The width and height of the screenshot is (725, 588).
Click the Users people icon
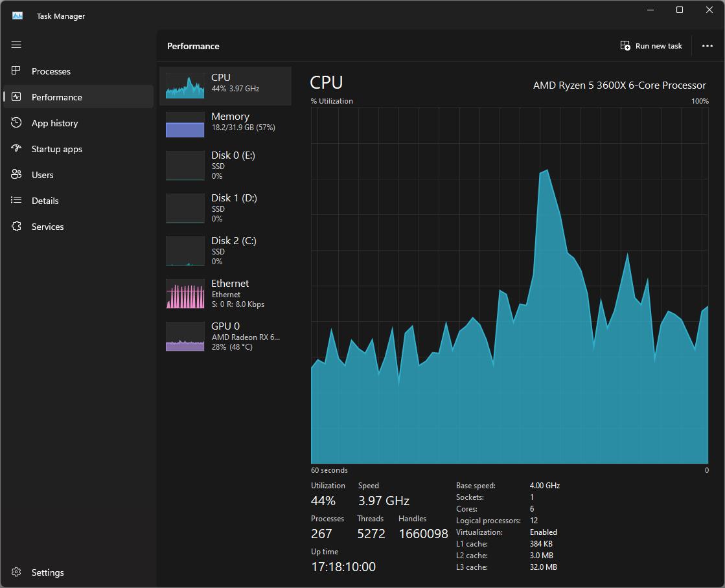[16, 174]
